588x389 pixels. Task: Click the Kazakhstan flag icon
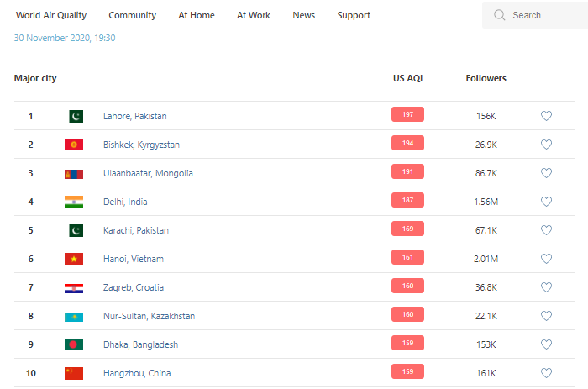click(x=74, y=316)
